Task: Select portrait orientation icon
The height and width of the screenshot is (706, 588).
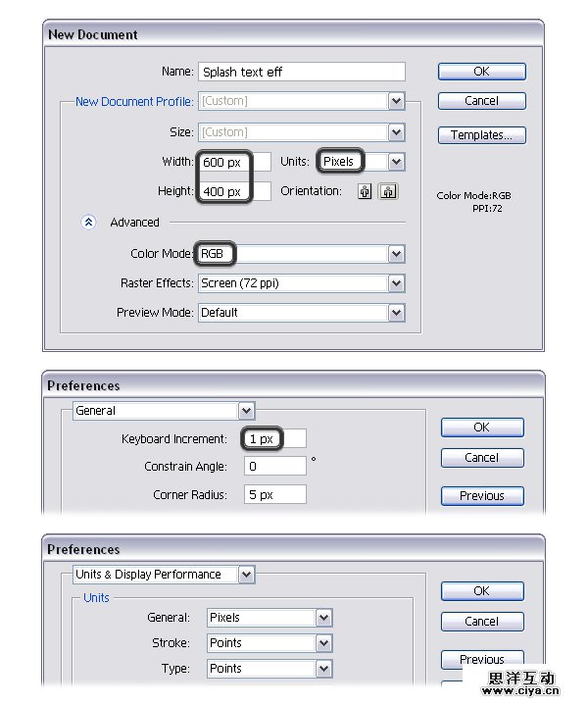Action: [x=366, y=192]
